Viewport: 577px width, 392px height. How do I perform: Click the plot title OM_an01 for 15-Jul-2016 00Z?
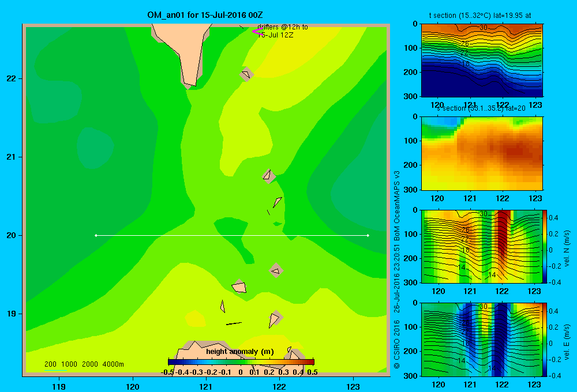tap(205, 15)
